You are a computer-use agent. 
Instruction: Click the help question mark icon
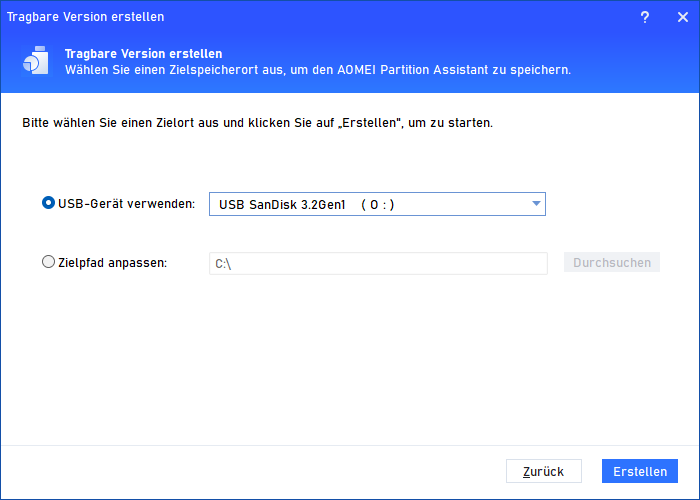click(645, 17)
